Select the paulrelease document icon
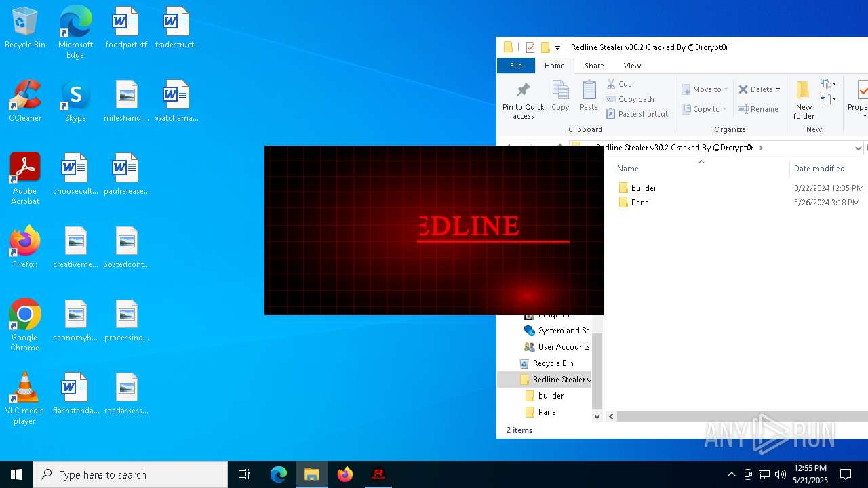Viewport: 868px width, 488px height. (126, 175)
